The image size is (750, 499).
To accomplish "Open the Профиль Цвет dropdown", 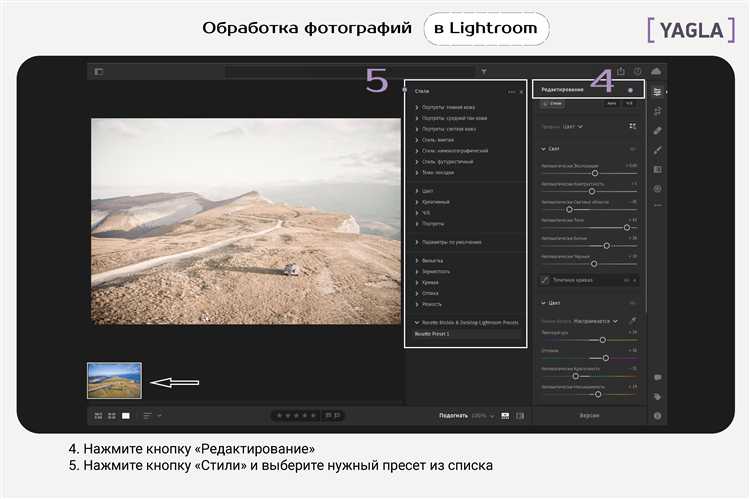I will (573, 127).
